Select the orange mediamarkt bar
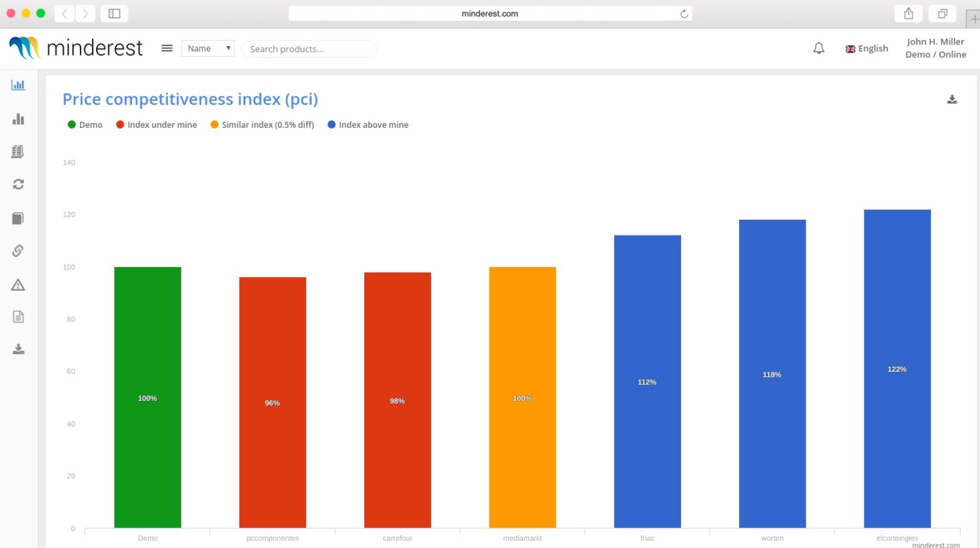Viewport: 980px width, 548px height. (522, 397)
